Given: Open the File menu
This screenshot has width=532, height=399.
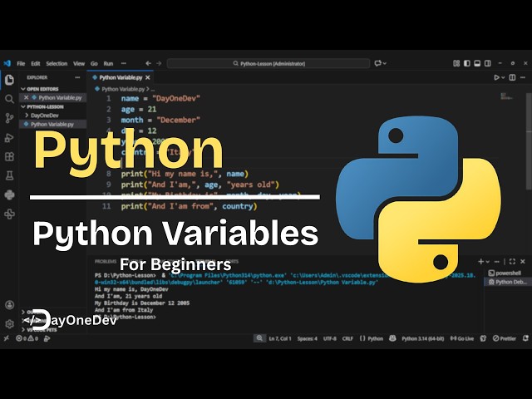Looking at the screenshot, I should coord(21,63).
